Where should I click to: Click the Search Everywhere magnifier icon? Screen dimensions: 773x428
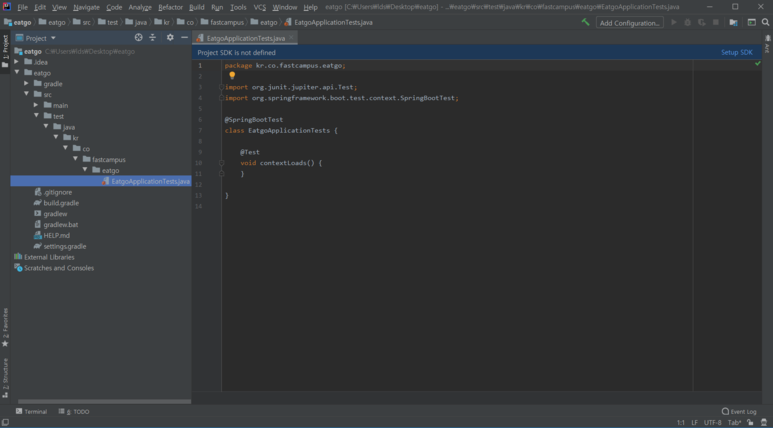tap(765, 22)
